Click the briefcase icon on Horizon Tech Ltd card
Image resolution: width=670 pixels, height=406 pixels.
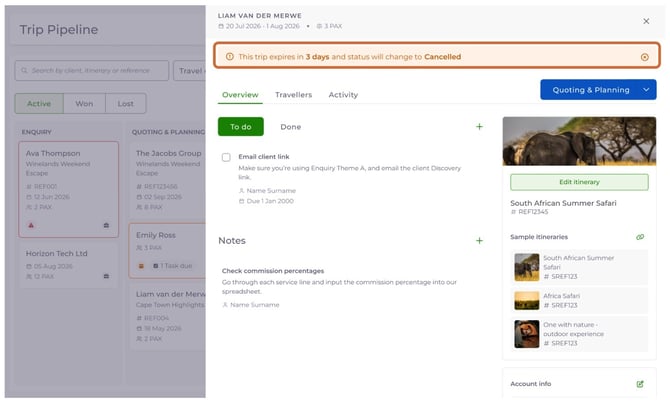coord(106,276)
